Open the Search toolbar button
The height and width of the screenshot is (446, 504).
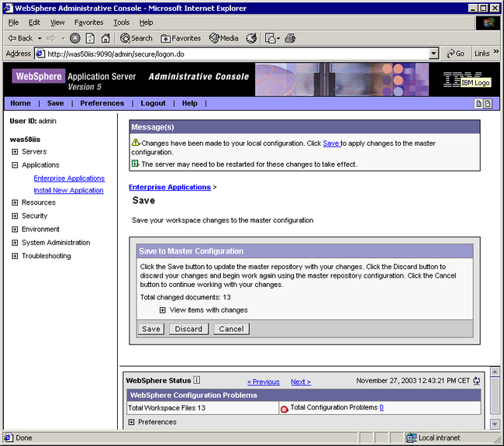click(136, 38)
